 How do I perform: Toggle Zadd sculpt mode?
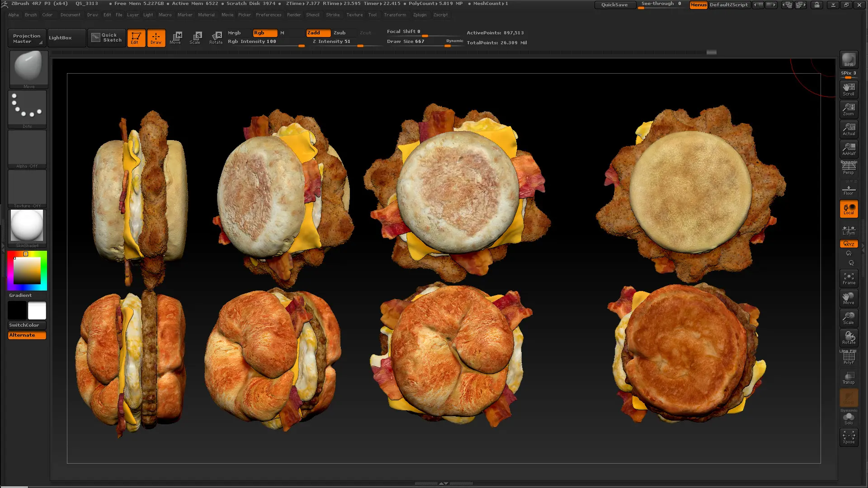click(318, 33)
